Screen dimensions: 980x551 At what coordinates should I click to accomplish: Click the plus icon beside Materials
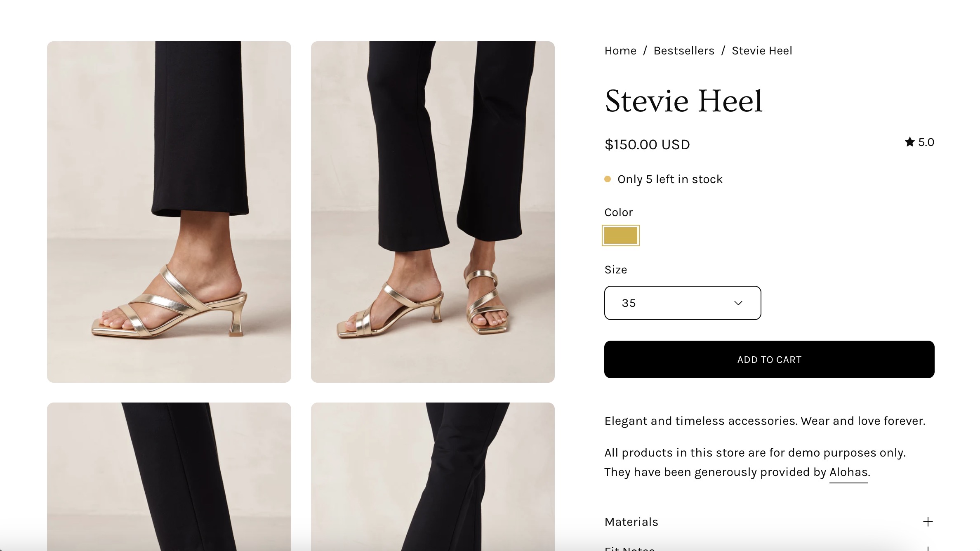[x=928, y=522]
